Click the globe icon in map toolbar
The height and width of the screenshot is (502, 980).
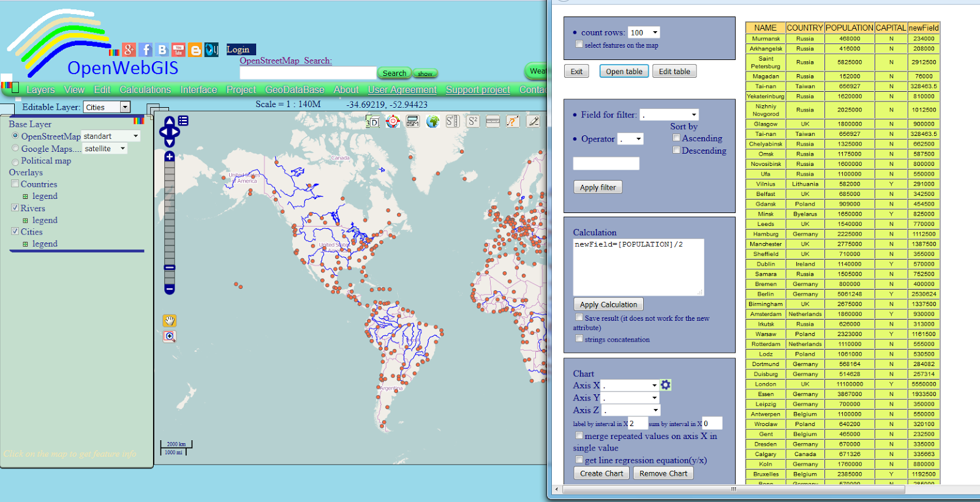click(433, 121)
